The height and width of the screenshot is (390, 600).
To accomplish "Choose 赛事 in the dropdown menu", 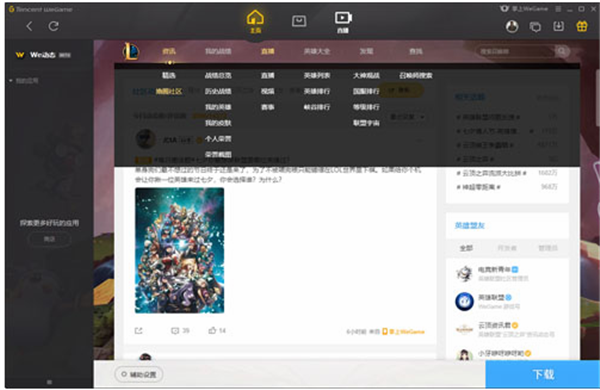I will [267, 107].
